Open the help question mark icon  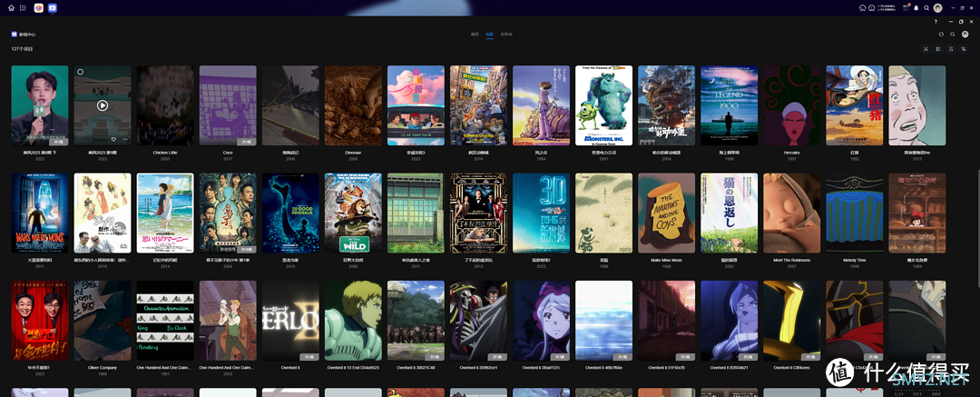(936, 22)
